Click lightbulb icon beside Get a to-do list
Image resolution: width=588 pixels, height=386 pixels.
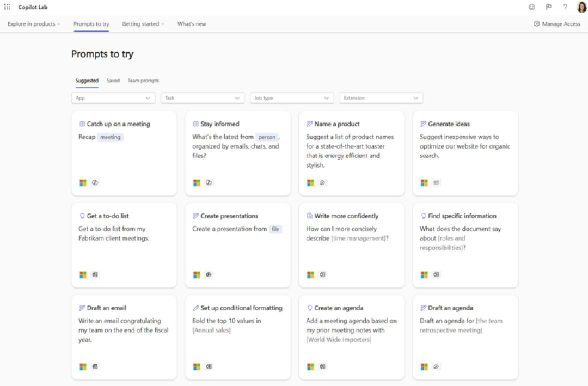tap(82, 216)
